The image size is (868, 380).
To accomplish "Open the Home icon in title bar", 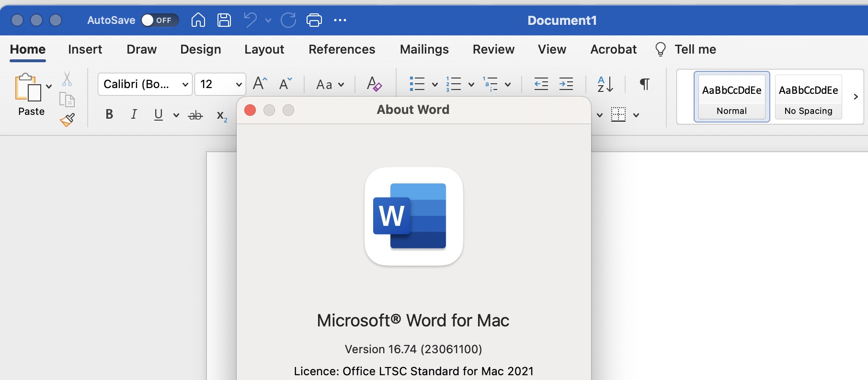I will [198, 20].
